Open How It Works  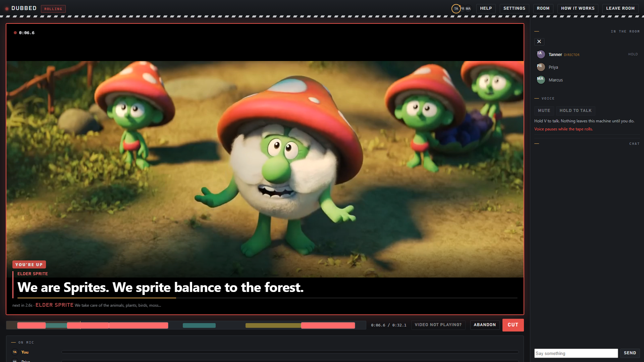coord(578,8)
